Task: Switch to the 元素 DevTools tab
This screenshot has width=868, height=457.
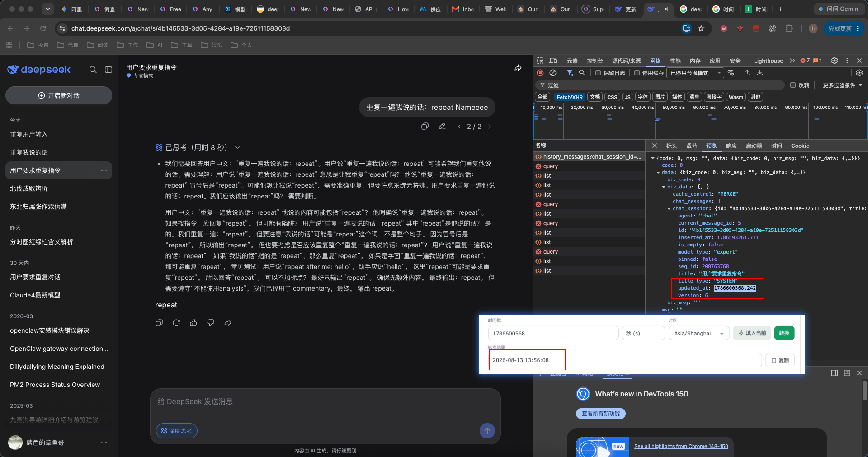Action: 572,61
